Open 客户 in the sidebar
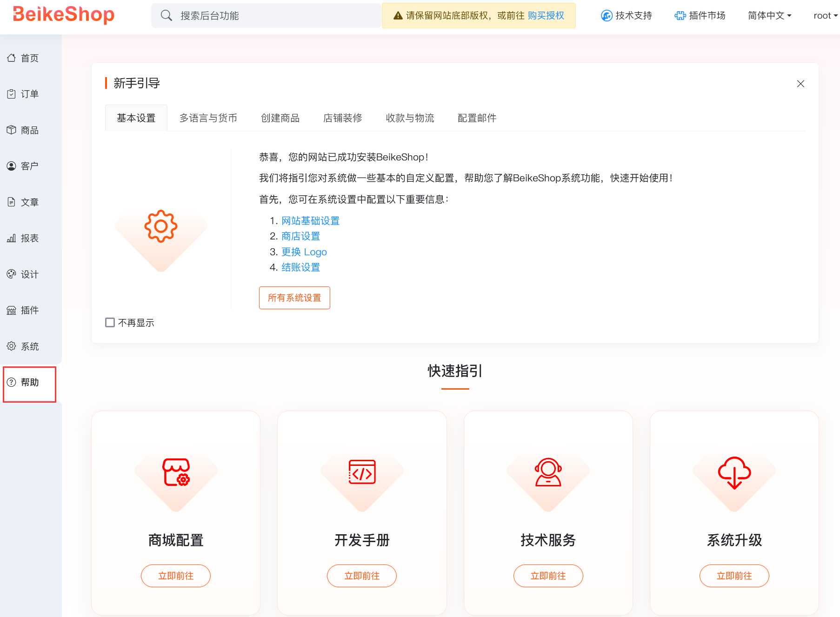Image resolution: width=840 pixels, height=617 pixels. [x=30, y=166]
